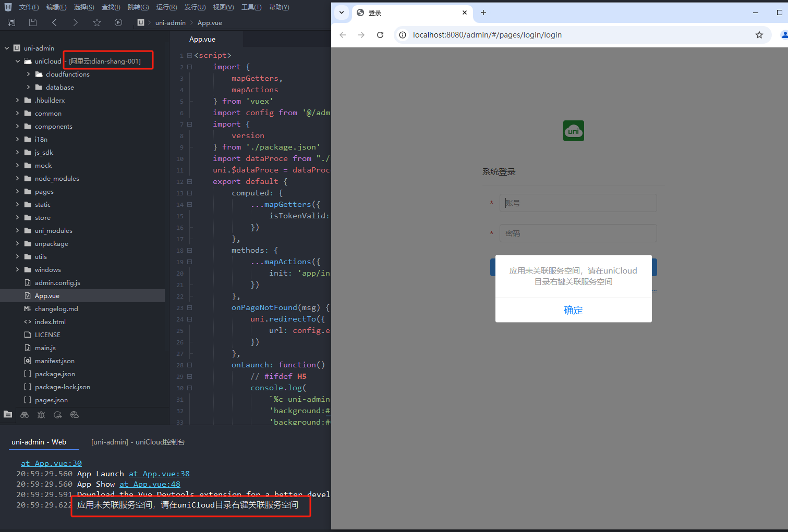Click the uni-admin breadcrumb segment
This screenshot has height=532, width=788.
point(171,22)
